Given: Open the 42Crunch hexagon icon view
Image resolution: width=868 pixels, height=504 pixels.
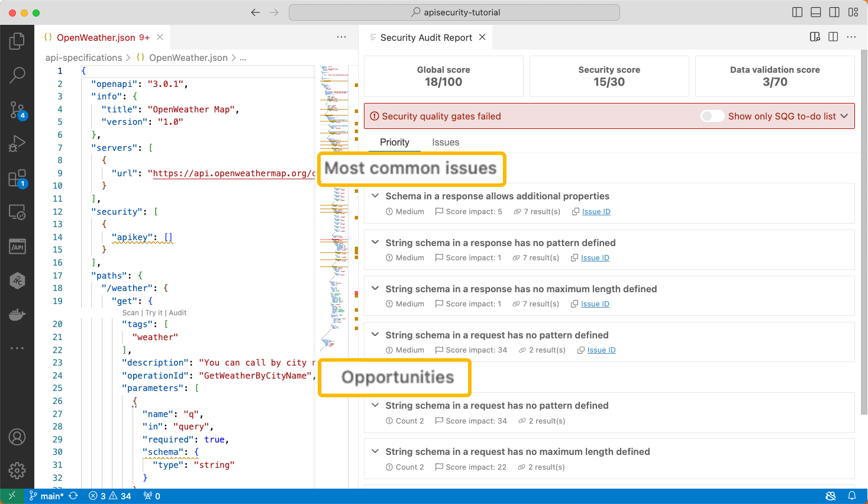Looking at the screenshot, I should tap(17, 281).
